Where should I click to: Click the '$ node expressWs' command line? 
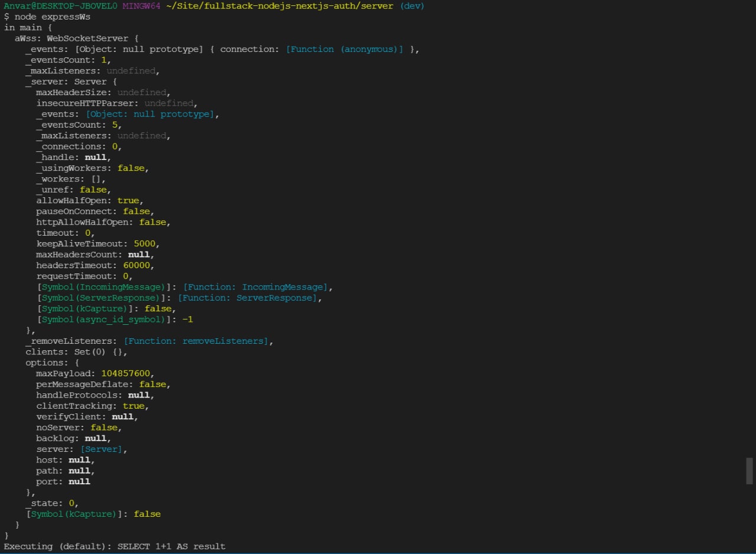(47, 17)
